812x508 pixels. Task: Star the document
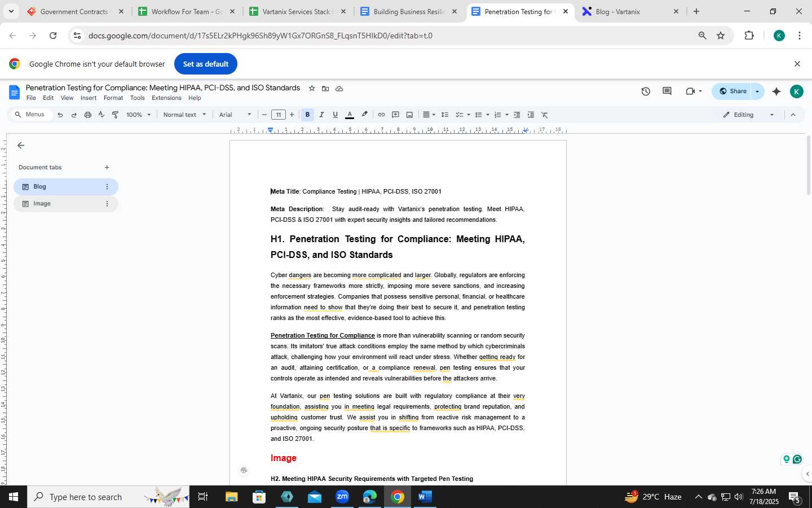pos(312,88)
